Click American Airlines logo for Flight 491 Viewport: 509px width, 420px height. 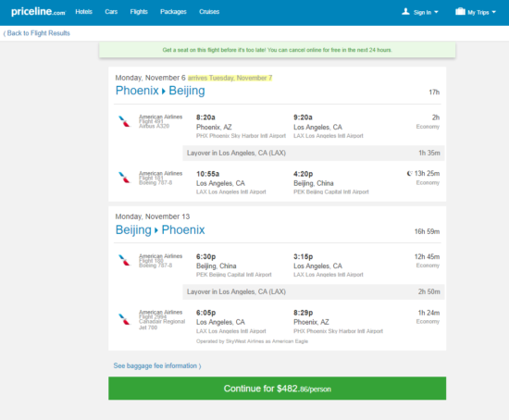pos(124,121)
